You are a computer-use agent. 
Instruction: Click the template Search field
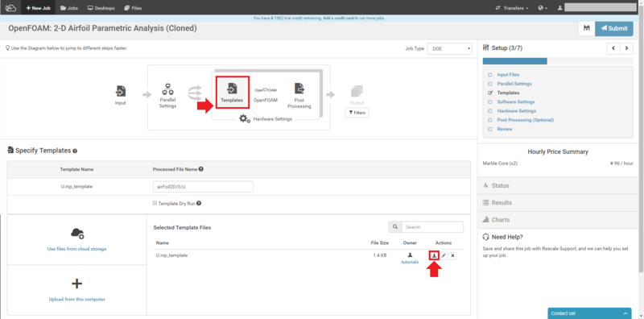(432, 227)
